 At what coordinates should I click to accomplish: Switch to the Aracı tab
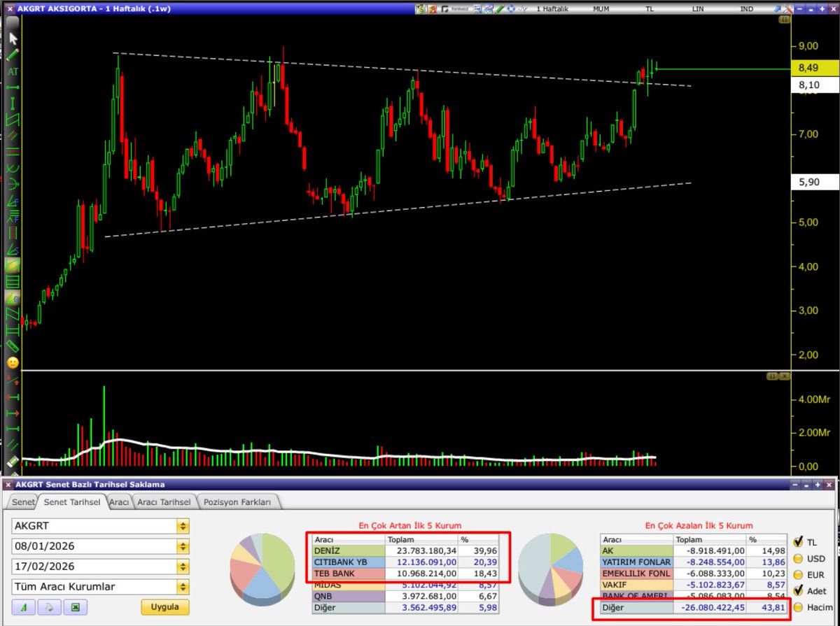coord(119,501)
